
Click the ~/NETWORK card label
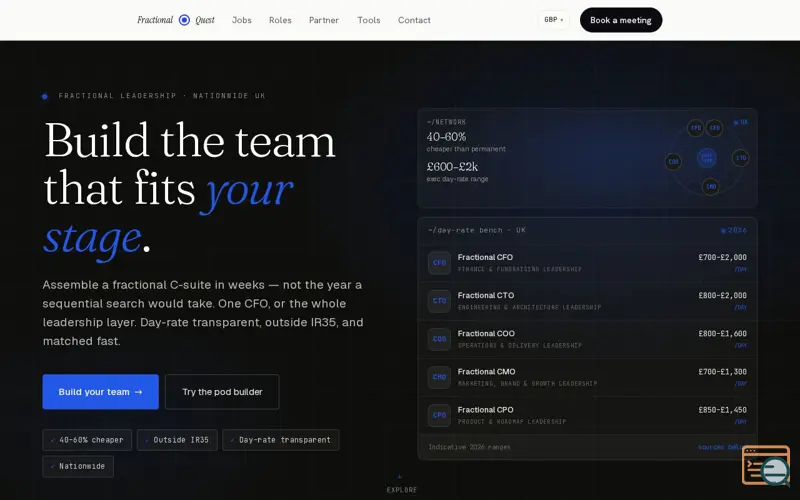pyautogui.click(x=446, y=122)
